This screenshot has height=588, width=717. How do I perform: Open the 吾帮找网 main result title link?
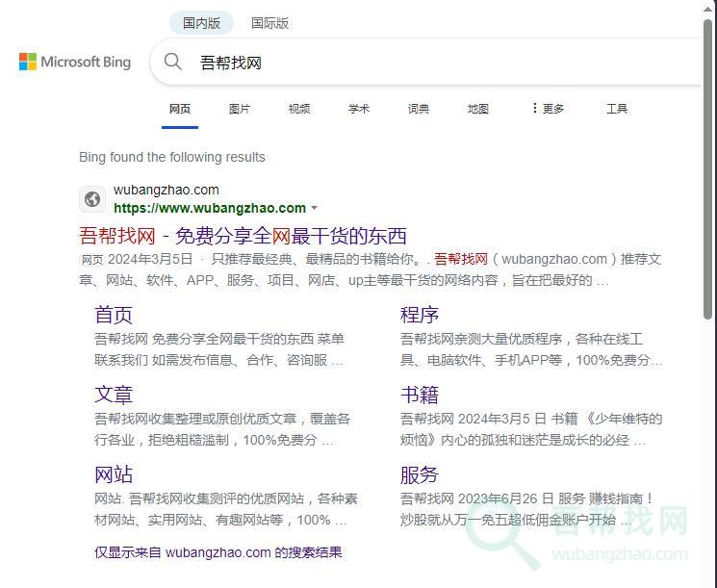click(243, 236)
